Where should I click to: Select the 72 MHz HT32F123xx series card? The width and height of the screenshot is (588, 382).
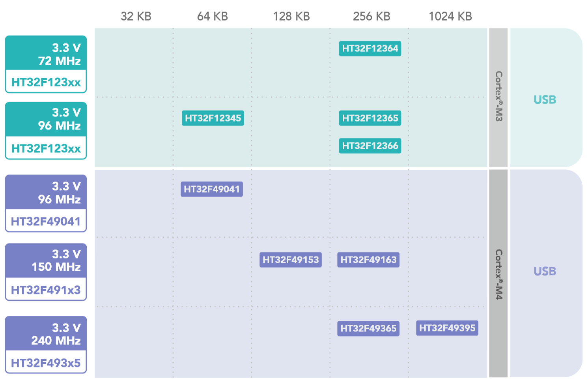point(46,64)
